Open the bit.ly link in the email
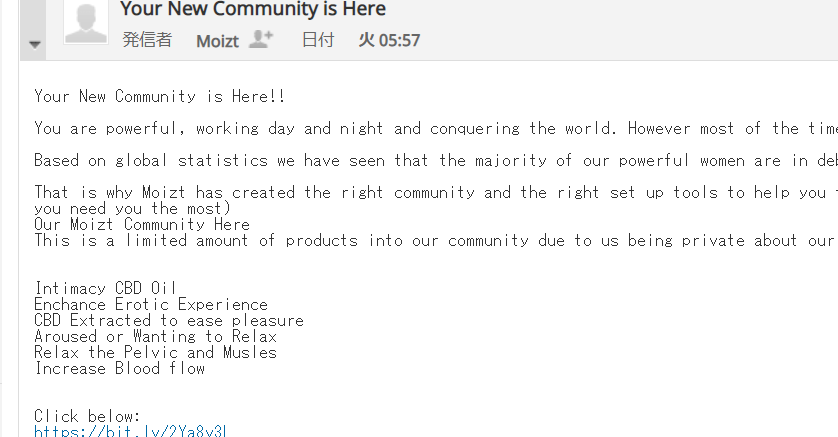 131,431
